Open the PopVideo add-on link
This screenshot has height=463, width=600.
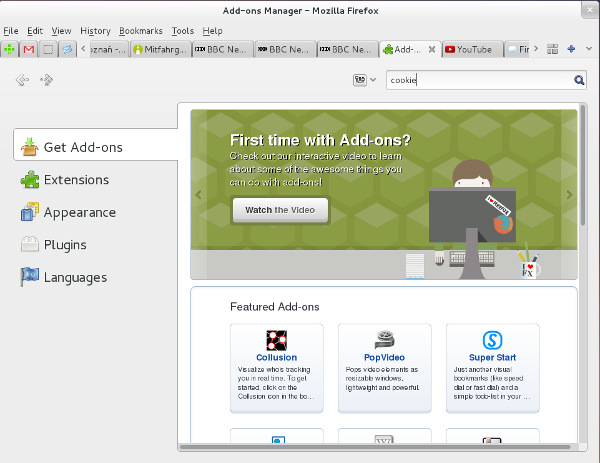pyautogui.click(x=384, y=357)
